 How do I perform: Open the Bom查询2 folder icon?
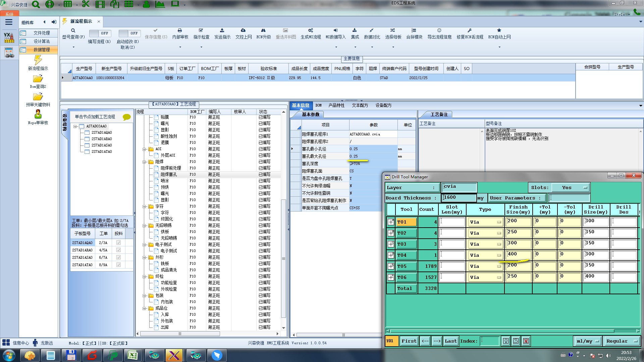point(38,79)
